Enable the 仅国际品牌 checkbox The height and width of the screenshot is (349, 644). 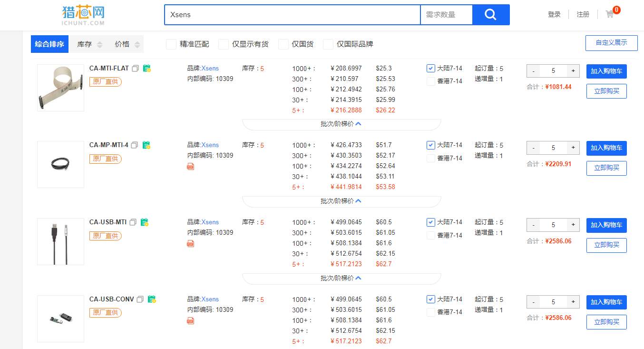[328, 44]
